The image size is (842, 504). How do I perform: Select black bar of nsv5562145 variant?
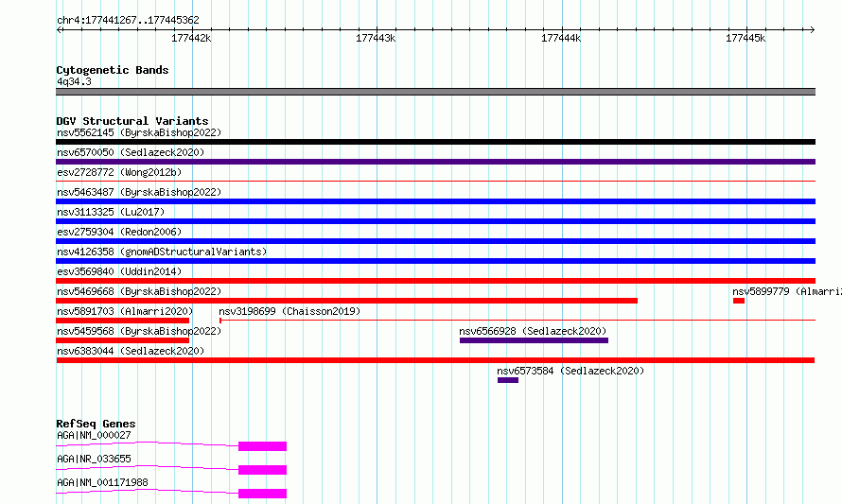(435, 142)
